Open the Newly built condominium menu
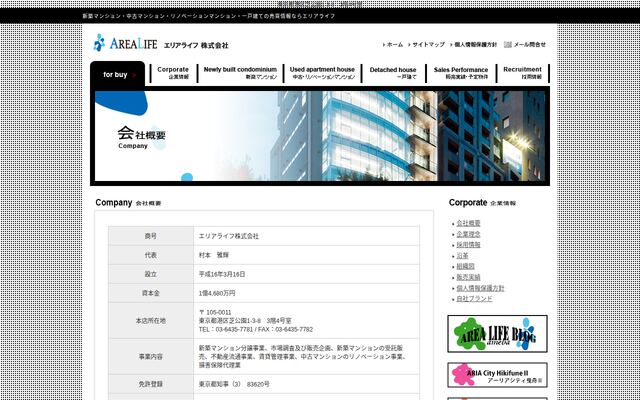Viewport: 640px width, 400px height. coord(240,73)
